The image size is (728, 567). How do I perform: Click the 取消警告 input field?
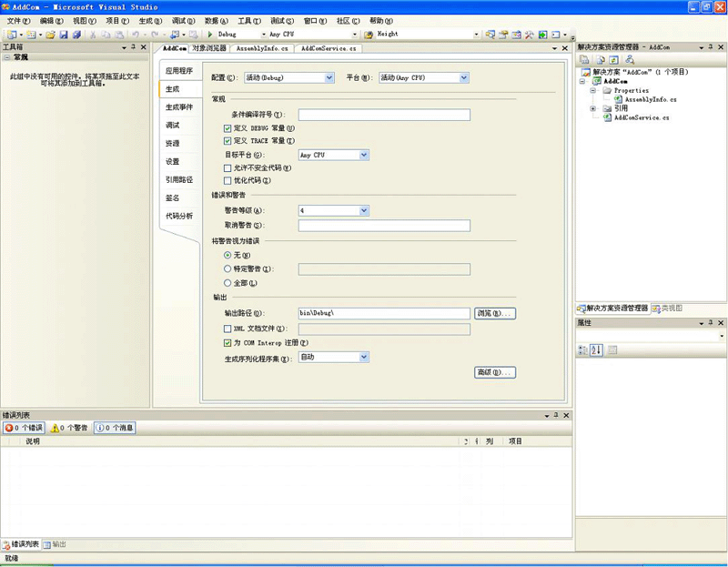384,226
